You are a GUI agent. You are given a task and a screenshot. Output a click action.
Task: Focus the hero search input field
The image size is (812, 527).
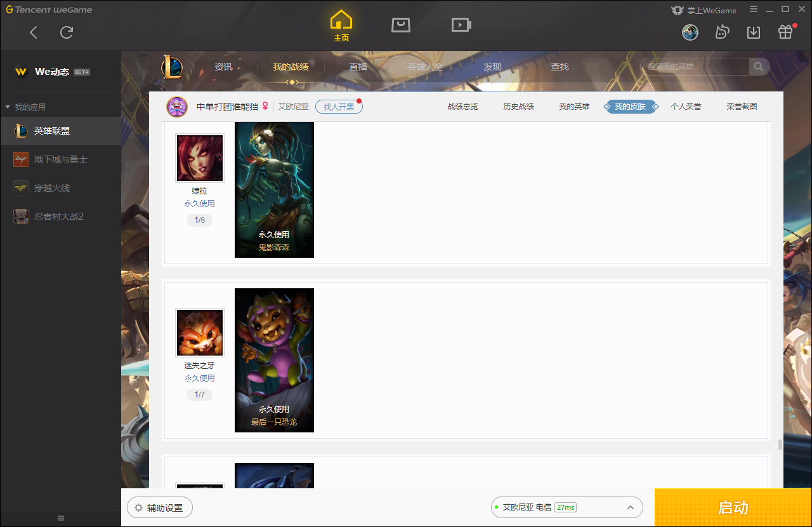coord(695,67)
